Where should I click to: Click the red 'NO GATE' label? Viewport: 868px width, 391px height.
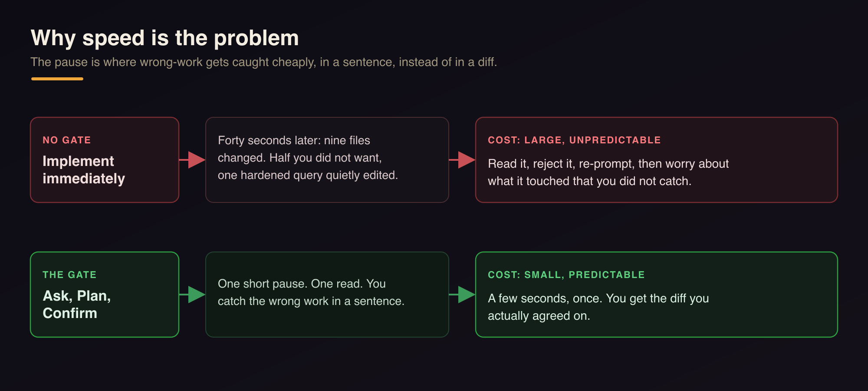point(67,140)
